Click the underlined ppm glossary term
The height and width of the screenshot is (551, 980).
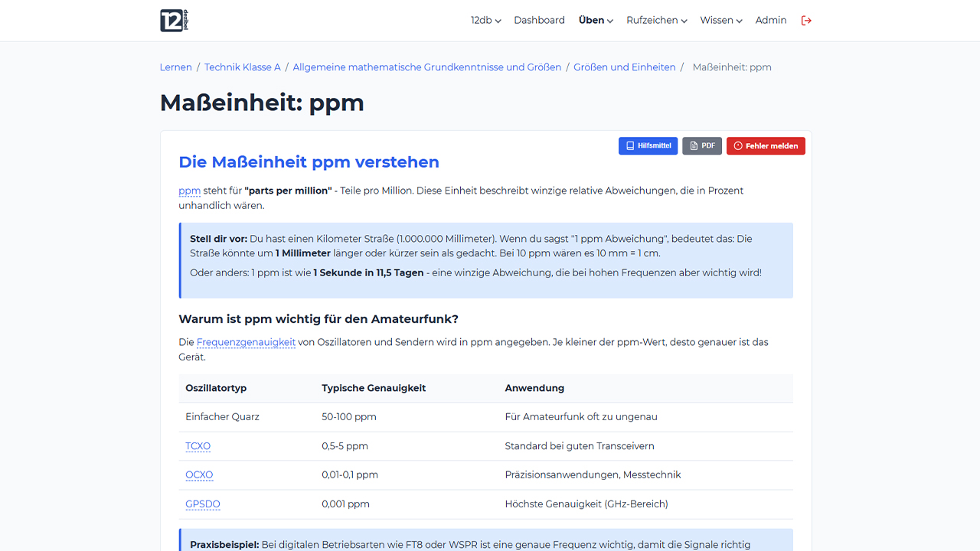[189, 191]
